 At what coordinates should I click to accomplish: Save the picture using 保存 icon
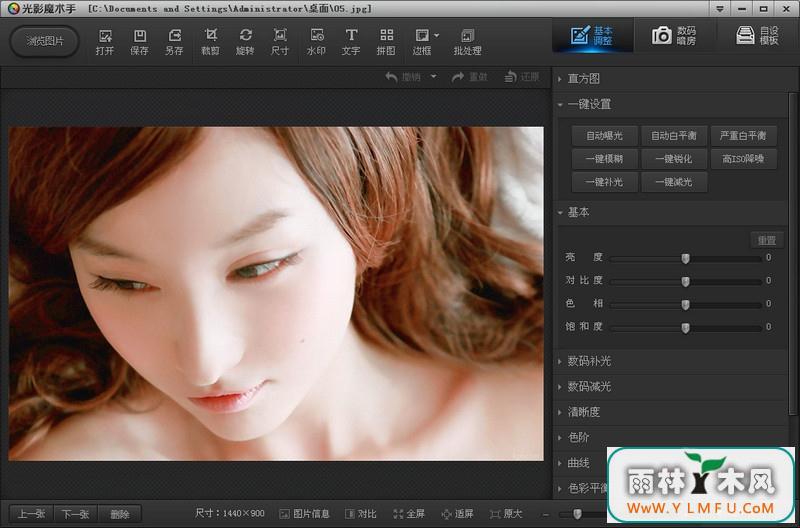[139, 42]
